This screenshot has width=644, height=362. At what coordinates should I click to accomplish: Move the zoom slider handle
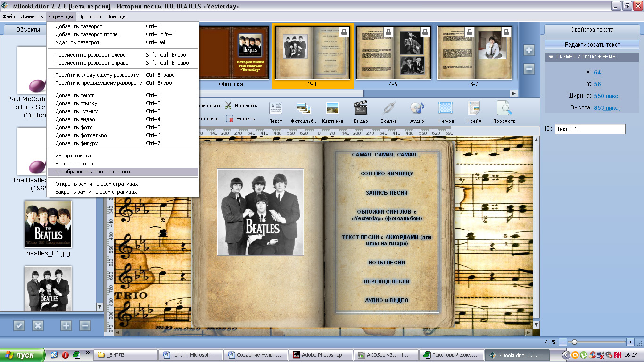574,342
